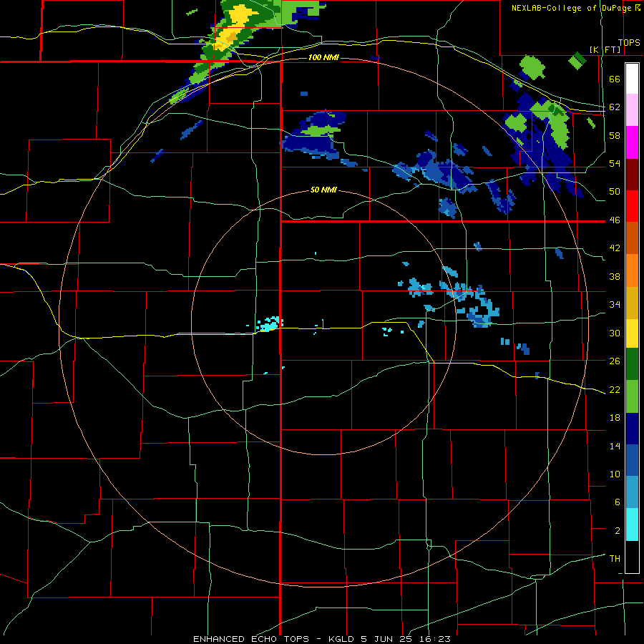The width and height of the screenshot is (644, 644).
Task: Click the ENHANCED ECHO TOPS KGLD caption
Action: click(322, 639)
